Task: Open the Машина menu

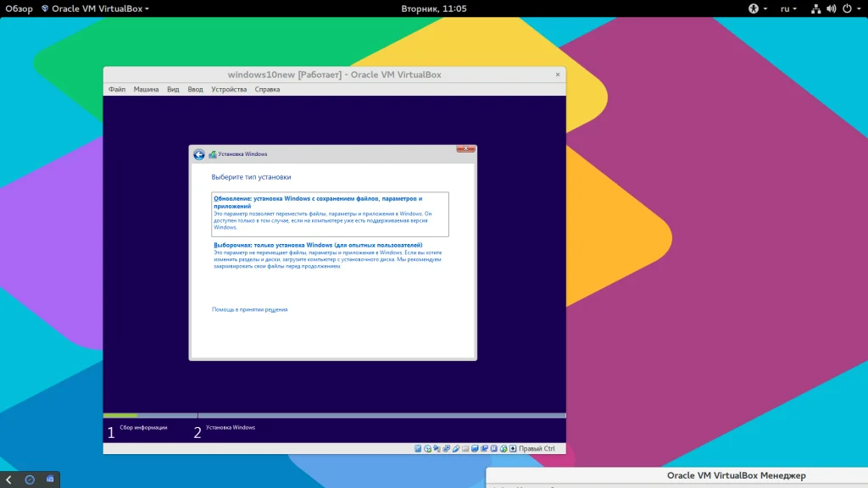Action: [146, 89]
